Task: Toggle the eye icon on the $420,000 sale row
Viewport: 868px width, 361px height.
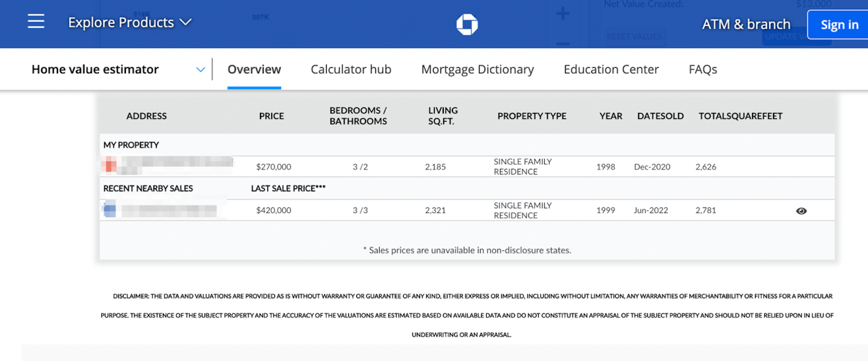Action: [x=801, y=211]
